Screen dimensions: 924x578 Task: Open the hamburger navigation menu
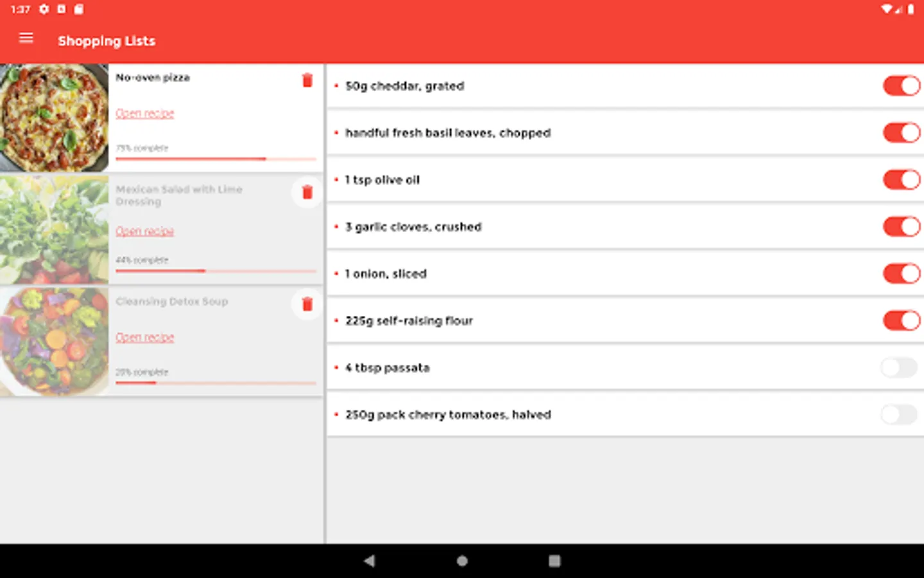point(26,39)
